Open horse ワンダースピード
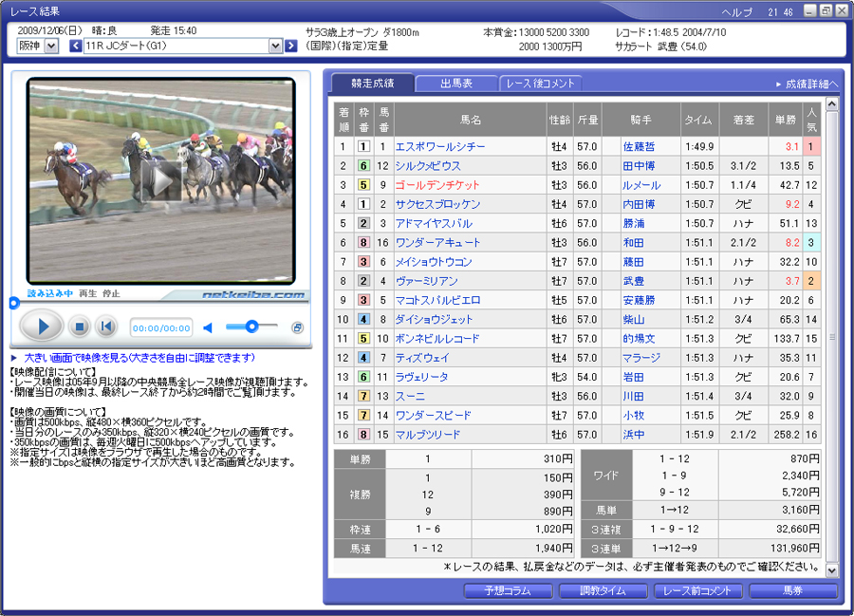854x616 pixels. 434,416
